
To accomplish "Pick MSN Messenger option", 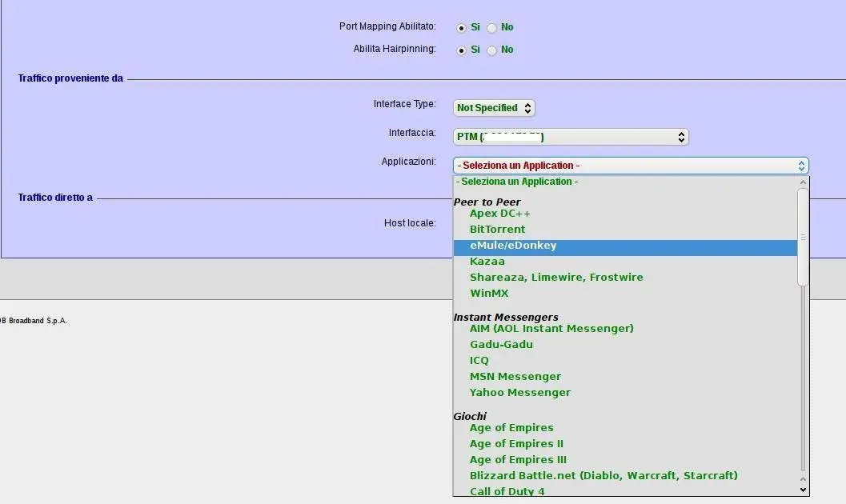I will pos(625,377).
